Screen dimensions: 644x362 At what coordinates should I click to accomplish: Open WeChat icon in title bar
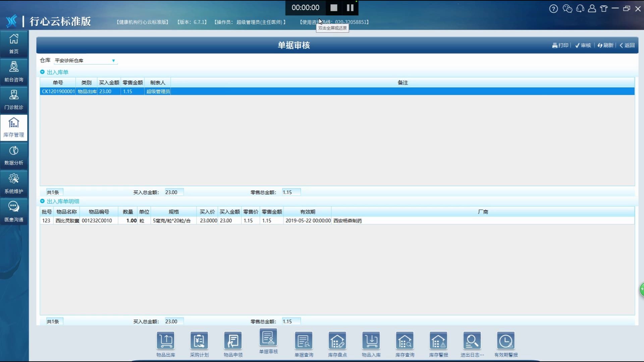567,9
